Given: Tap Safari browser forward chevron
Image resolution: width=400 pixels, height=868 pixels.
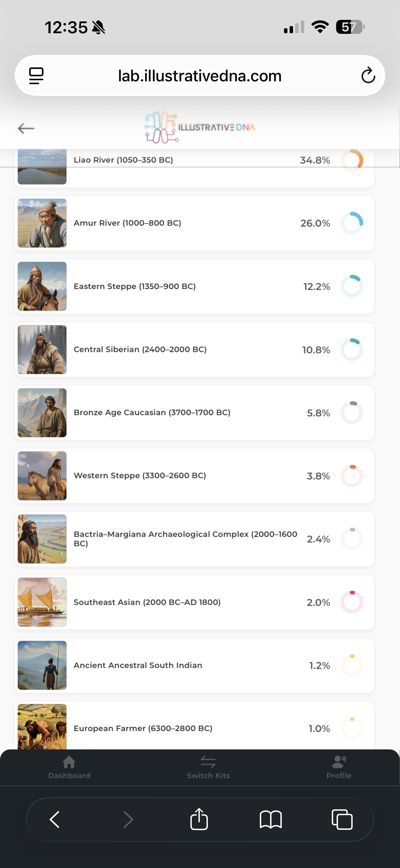Looking at the screenshot, I should pyautogui.click(x=128, y=819).
